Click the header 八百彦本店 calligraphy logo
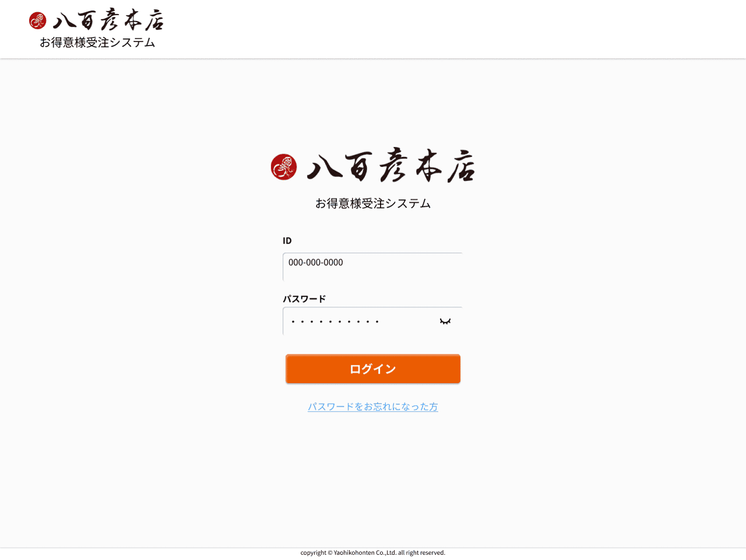The height and width of the screenshot is (560, 746). (109, 20)
